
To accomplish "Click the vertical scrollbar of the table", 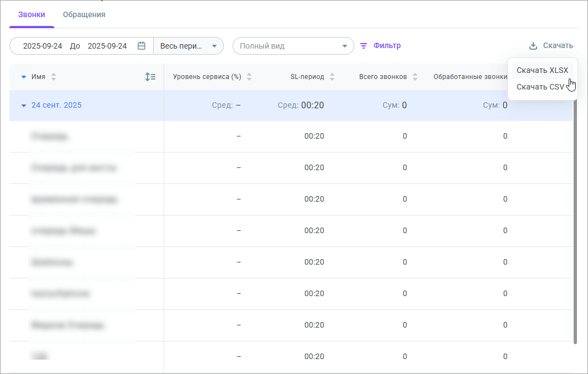I will point(575,221).
